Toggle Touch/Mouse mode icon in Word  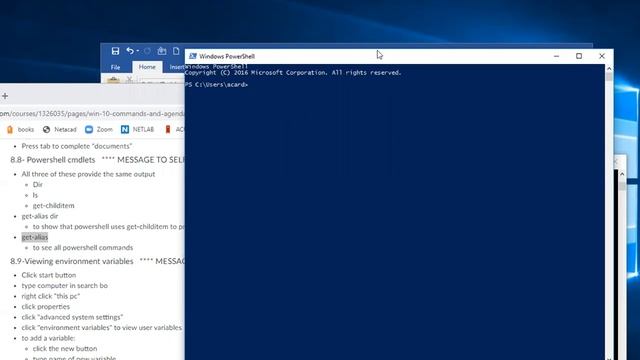point(162,51)
